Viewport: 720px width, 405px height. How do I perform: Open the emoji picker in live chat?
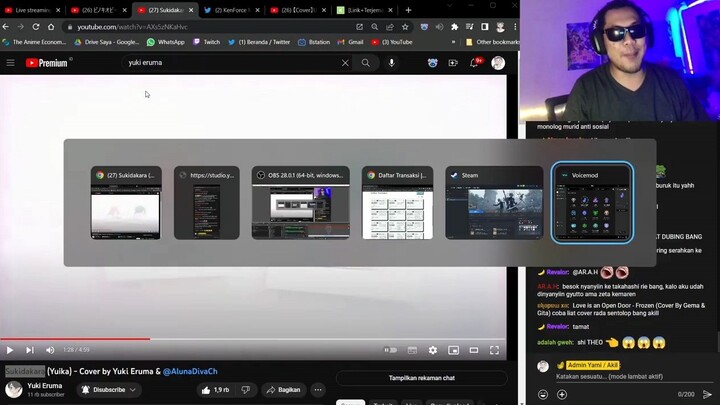[543, 394]
